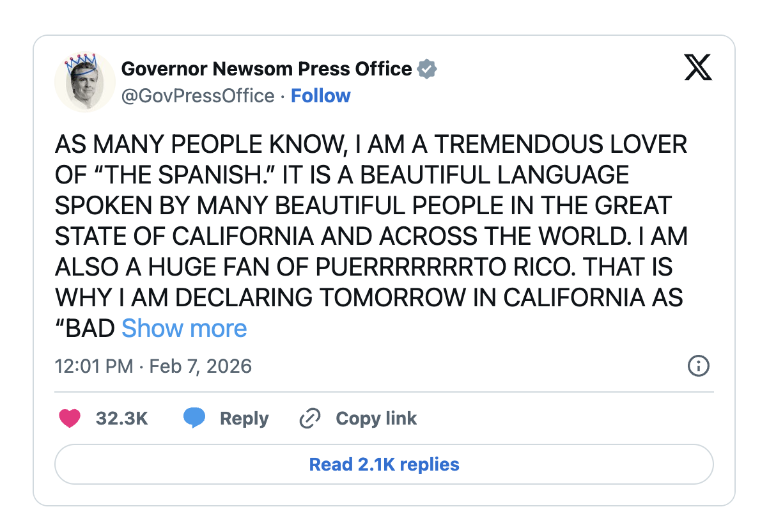Open the circled info icon
Image resolution: width=776 pixels, height=532 pixels.
coord(698,366)
